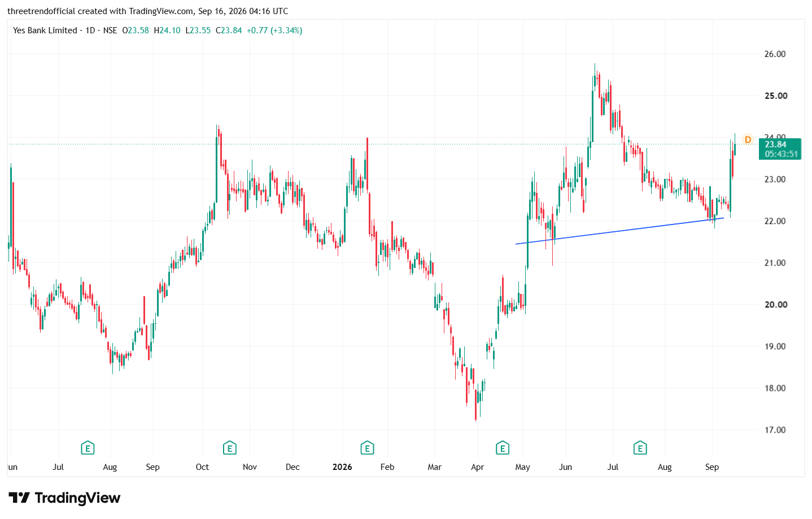Click the May label on time axis
This screenshot has width=812, height=519.
(x=523, y=467)
